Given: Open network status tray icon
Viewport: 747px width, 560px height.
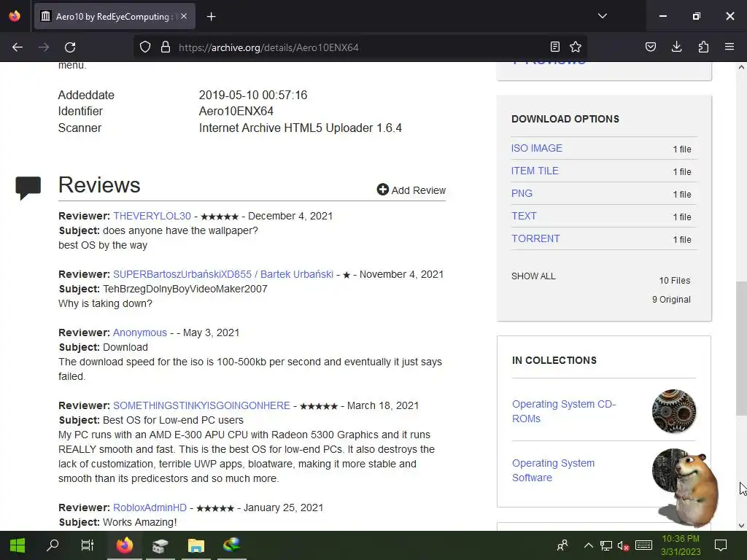Looking at the screenshot, I should (606, 545).
